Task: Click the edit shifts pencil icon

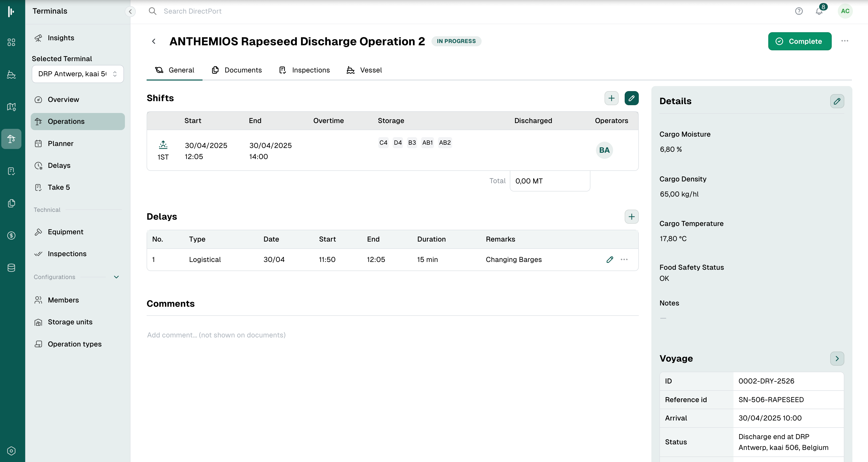Action: tap(631, 98)
